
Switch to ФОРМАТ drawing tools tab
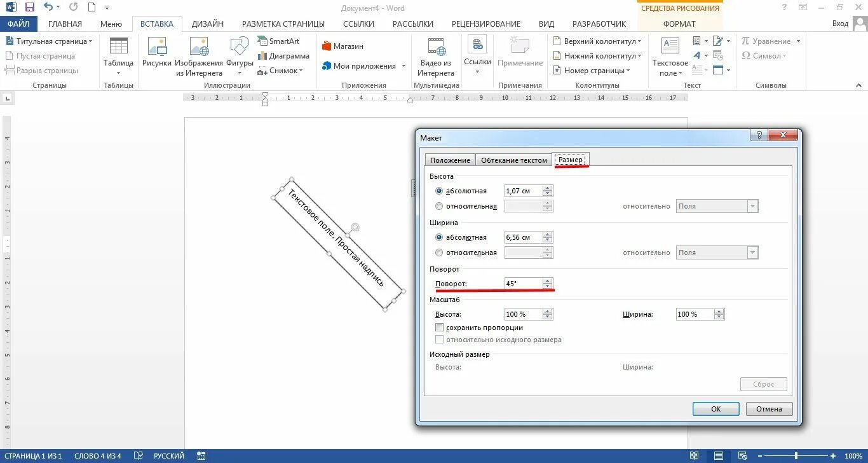coord(679,24)
